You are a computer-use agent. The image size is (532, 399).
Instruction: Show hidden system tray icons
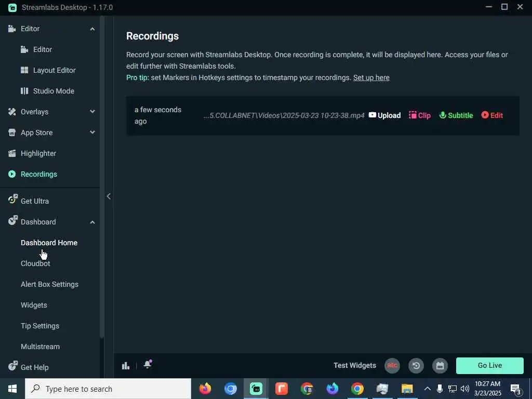[x=428, y=389]
